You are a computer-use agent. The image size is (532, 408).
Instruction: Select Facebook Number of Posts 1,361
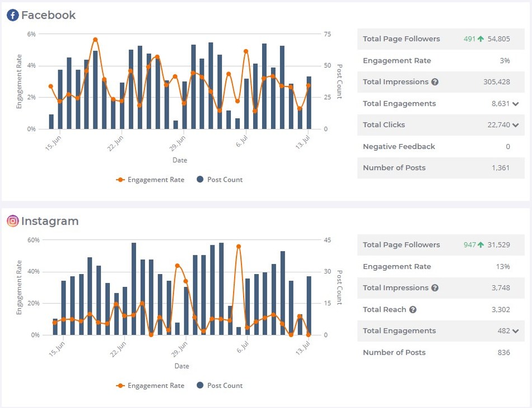[x=501, y=168]
